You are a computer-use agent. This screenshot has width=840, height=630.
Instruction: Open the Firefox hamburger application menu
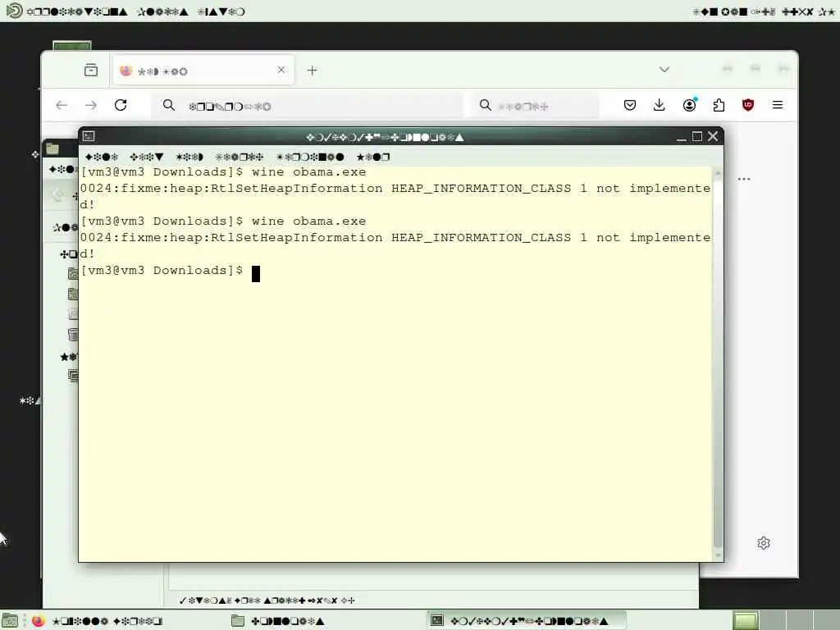pyautogui.click(x=778, y=105)
